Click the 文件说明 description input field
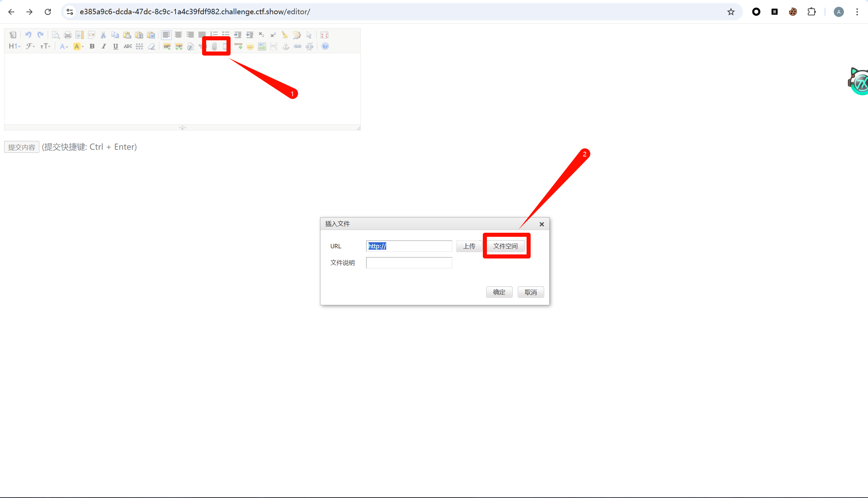 pos(409,263)
